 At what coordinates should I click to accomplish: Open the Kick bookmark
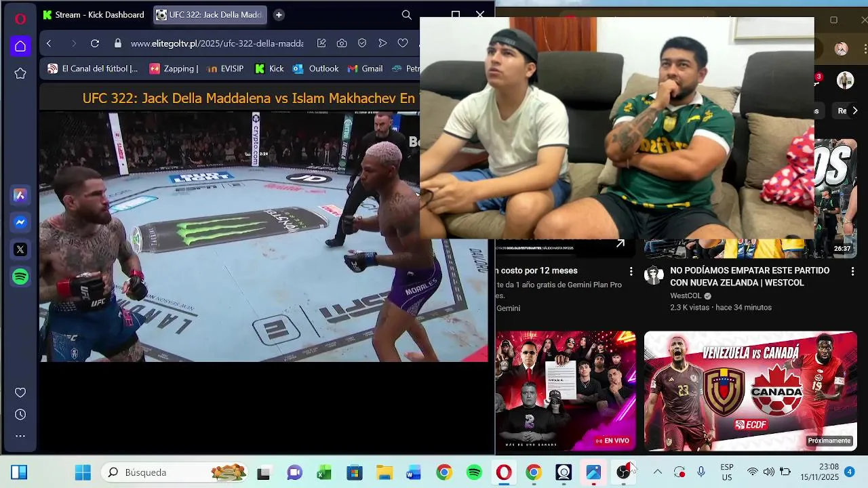tap(269, 68)
